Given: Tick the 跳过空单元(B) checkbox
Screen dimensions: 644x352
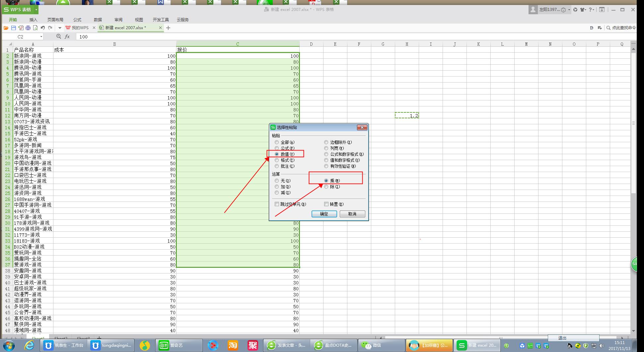Looking at the screenshot, I should point(277,204).
